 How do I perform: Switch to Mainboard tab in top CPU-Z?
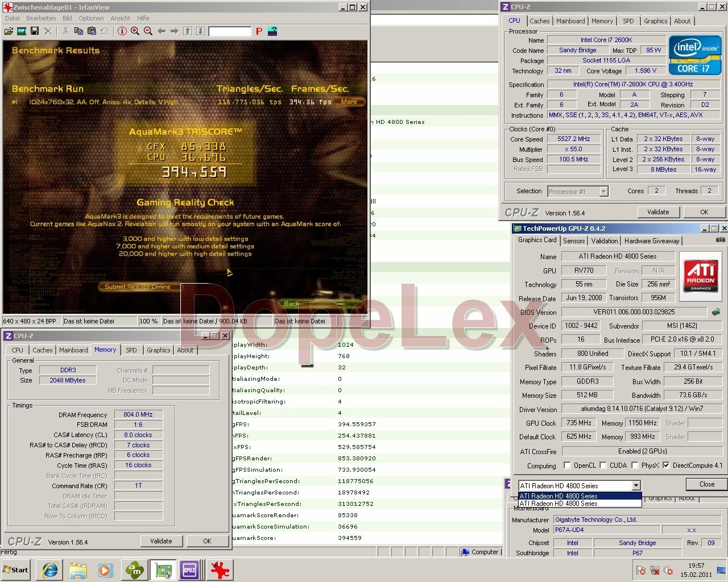tap(570, 21)
